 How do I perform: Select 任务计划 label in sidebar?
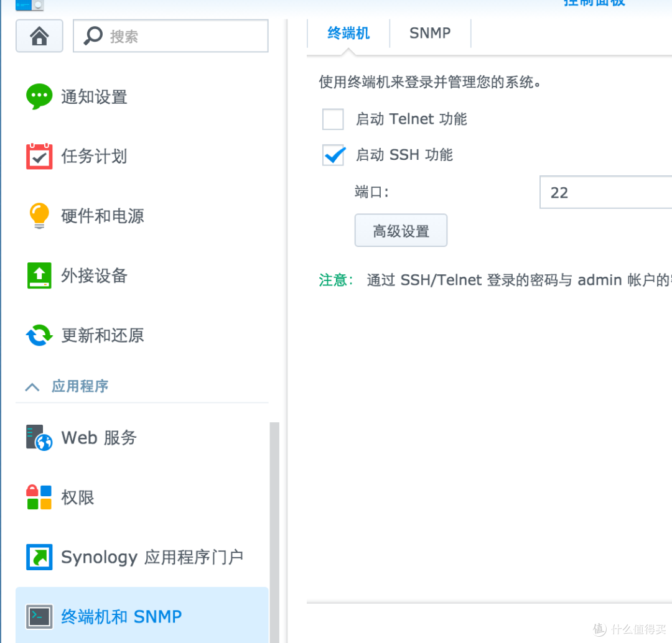(94, 156)
